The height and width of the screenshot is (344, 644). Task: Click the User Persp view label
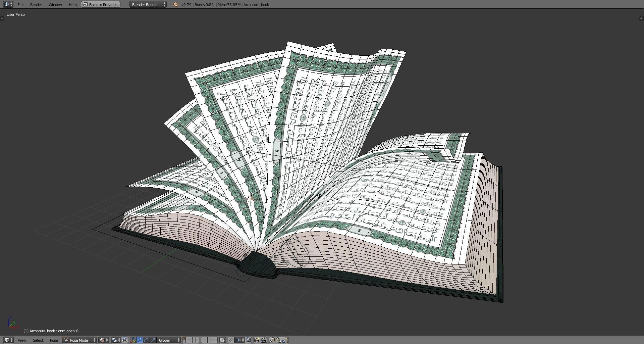click(x=16, y=14)
